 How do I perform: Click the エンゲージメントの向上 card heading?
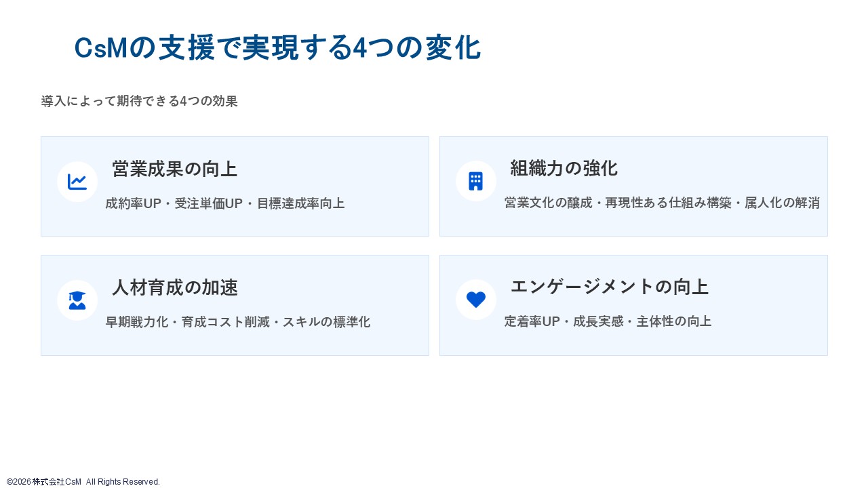(609, 287)
